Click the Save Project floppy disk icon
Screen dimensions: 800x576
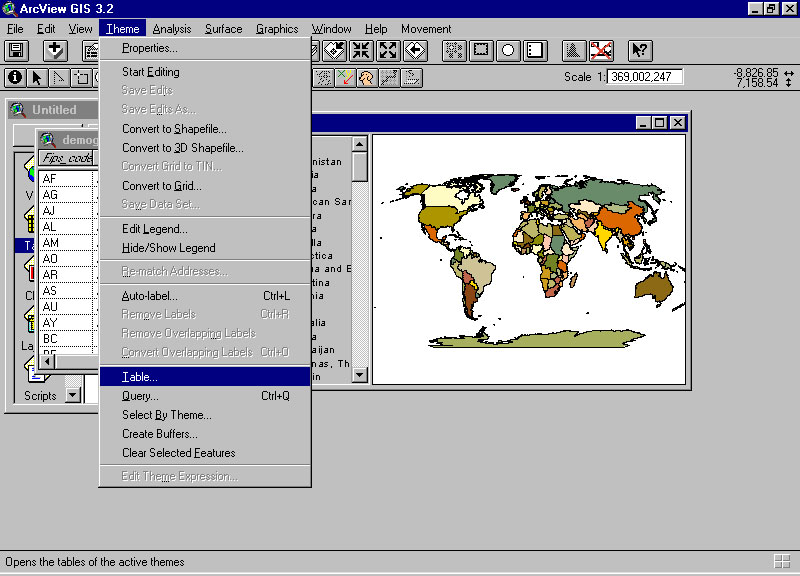click(x=16, y=50)
